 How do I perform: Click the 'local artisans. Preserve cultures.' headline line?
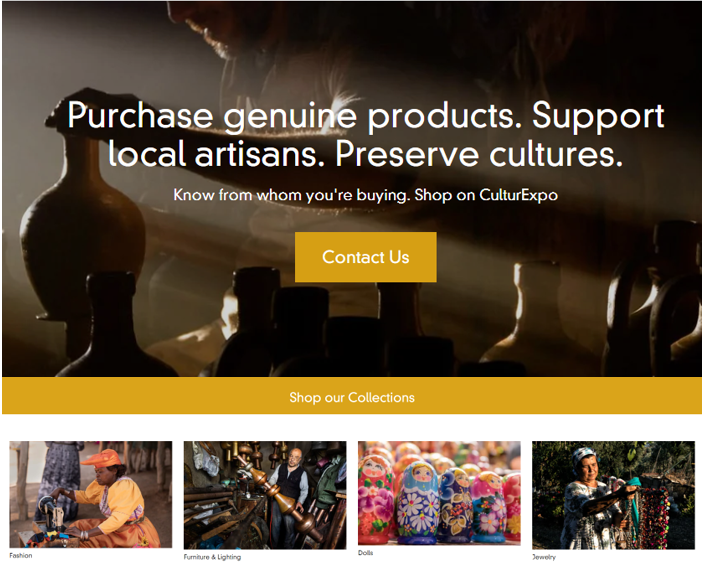(x=365, y=154)
